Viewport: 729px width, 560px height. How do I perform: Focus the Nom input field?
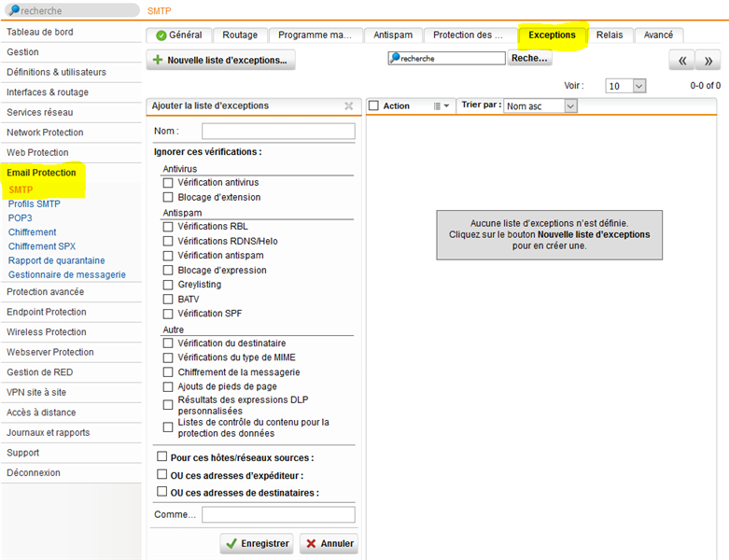278,131
